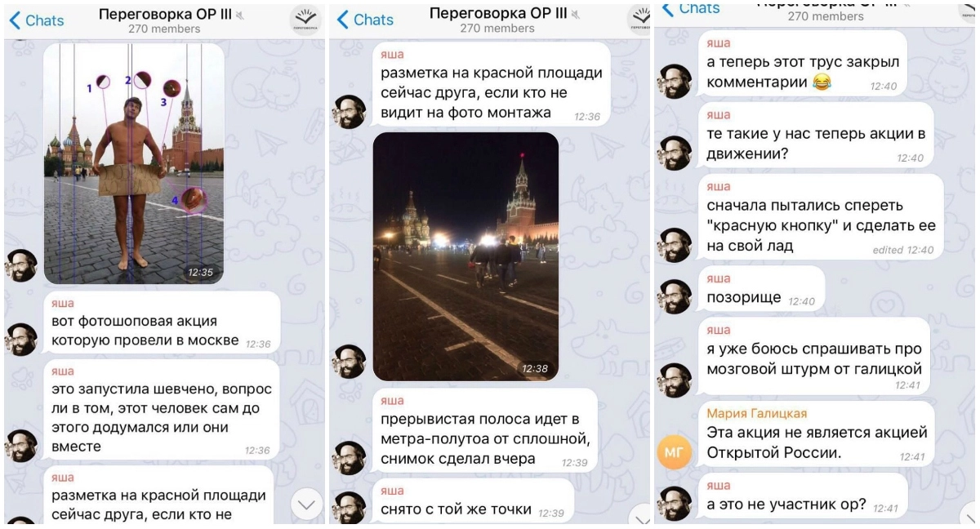Open the night Red Square photo

465,256
